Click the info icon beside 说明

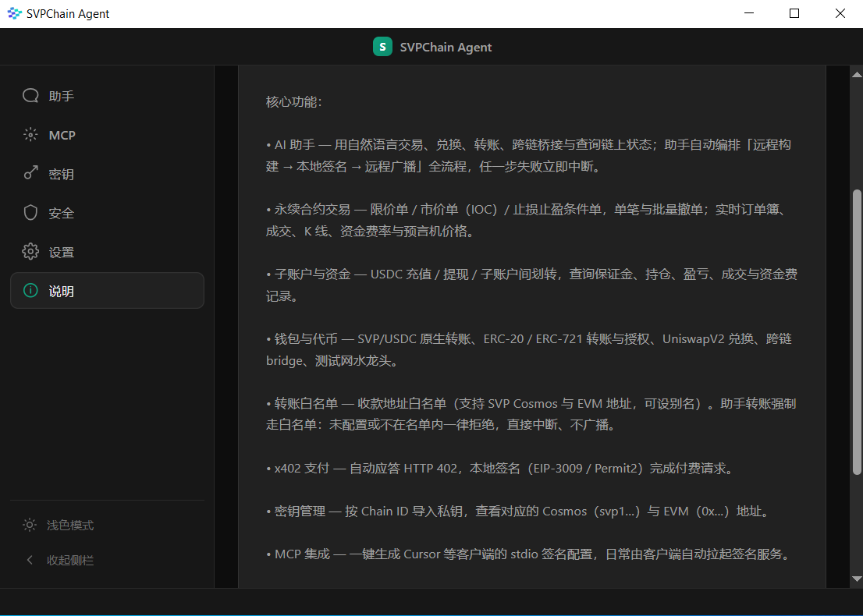pos(30,290)
